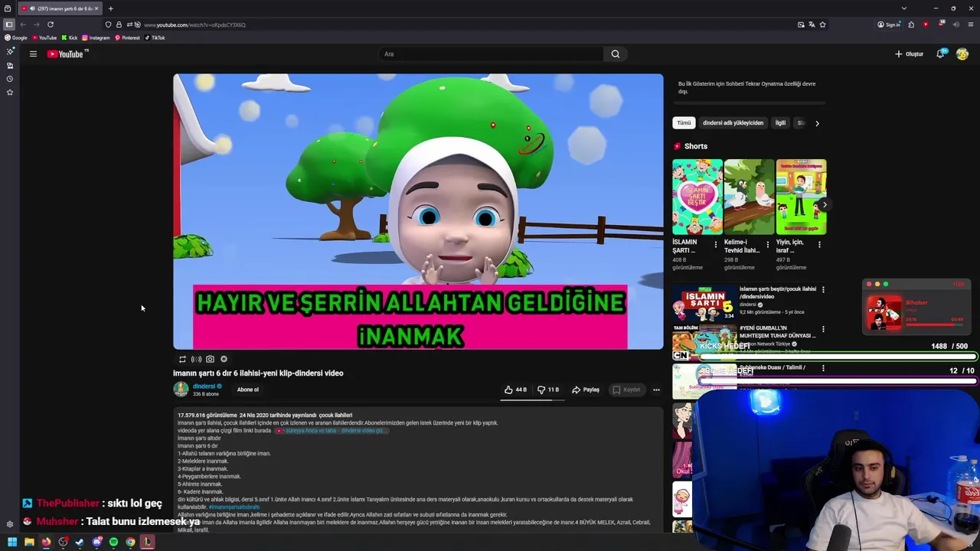Open the picture-in-picture icon in the address bar
The height and width of the screenshot is (551, 980).
(801, 24)
